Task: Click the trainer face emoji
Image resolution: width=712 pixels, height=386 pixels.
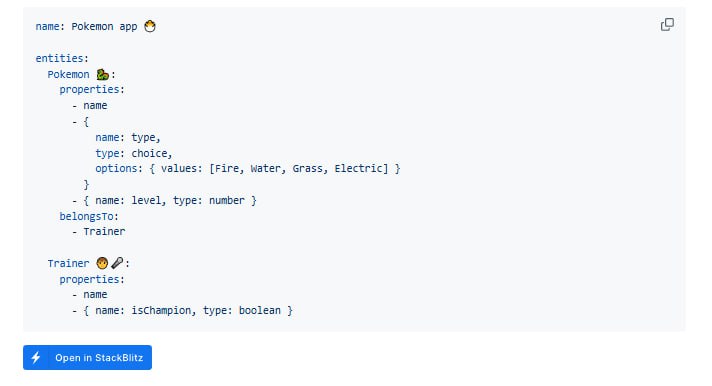Action: click(x=102, y=263)
